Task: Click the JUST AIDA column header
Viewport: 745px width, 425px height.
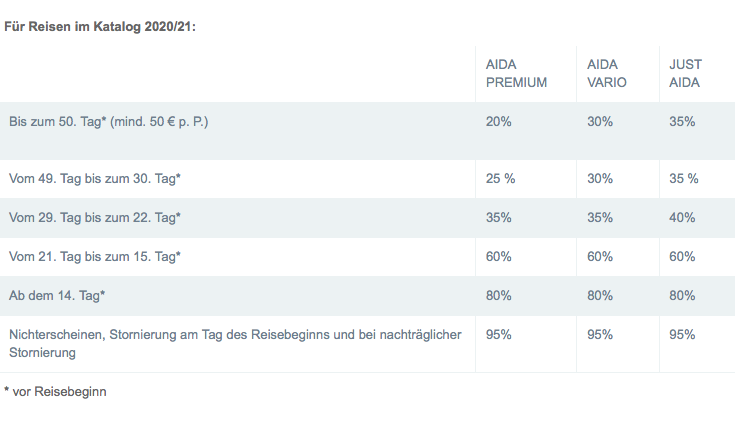Action: point(684,73)
